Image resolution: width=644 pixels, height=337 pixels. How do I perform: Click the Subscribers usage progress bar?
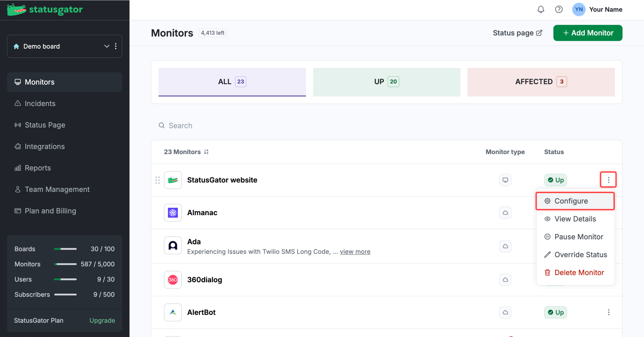(x=65, y=295)
